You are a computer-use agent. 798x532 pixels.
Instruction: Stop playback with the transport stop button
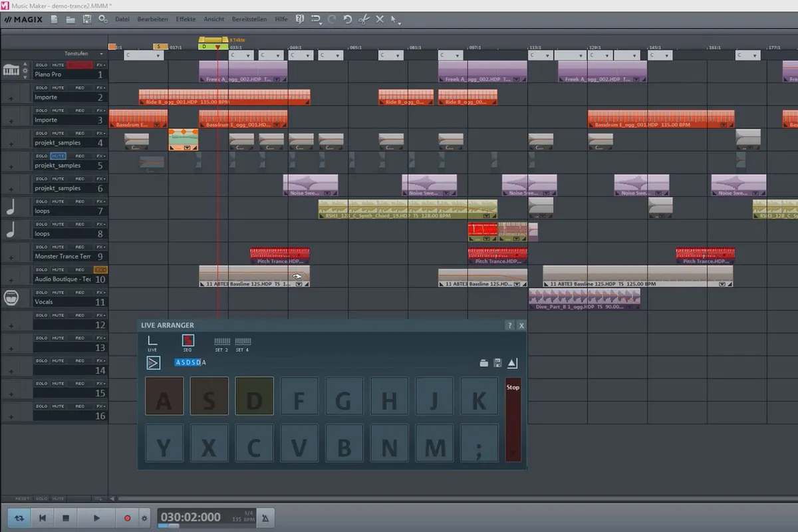click(66, 517)
